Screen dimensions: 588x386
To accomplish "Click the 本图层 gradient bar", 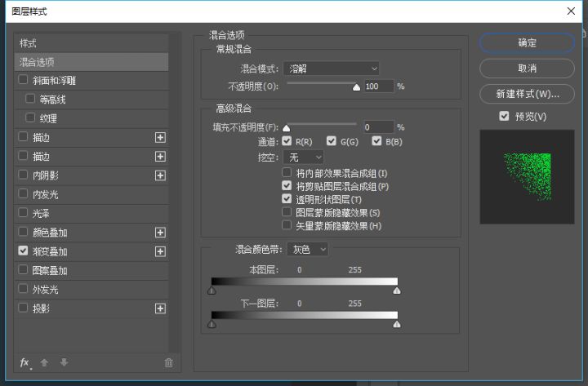I will (304, 282).
